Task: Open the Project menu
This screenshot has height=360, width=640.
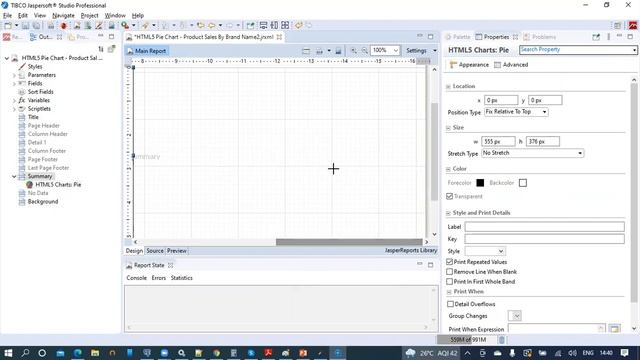Action: pyautogui.click(x=89, y=16)
